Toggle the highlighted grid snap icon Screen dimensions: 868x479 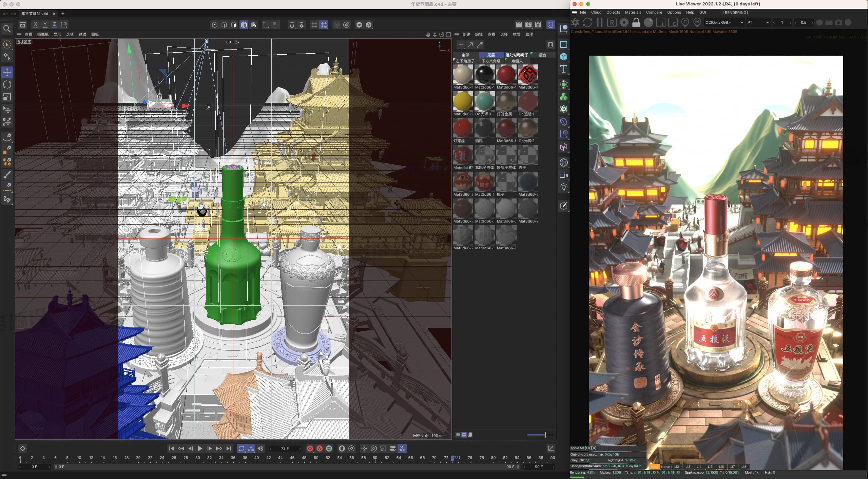324,25
